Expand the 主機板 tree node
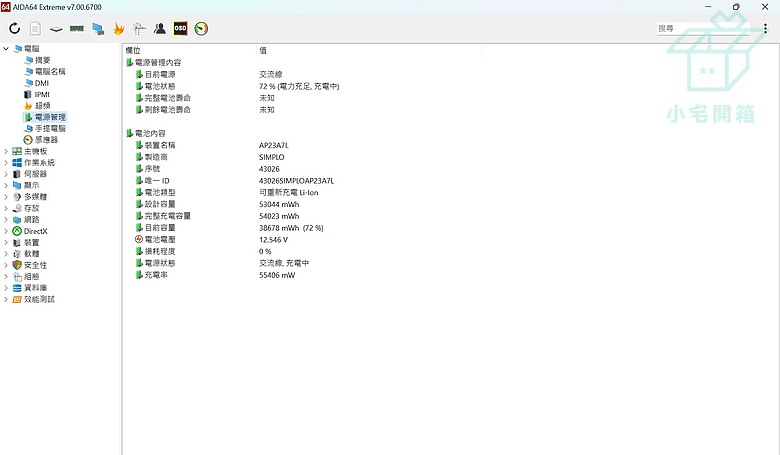The height and width of the screenshot is (455, 780). coord(6,151)
